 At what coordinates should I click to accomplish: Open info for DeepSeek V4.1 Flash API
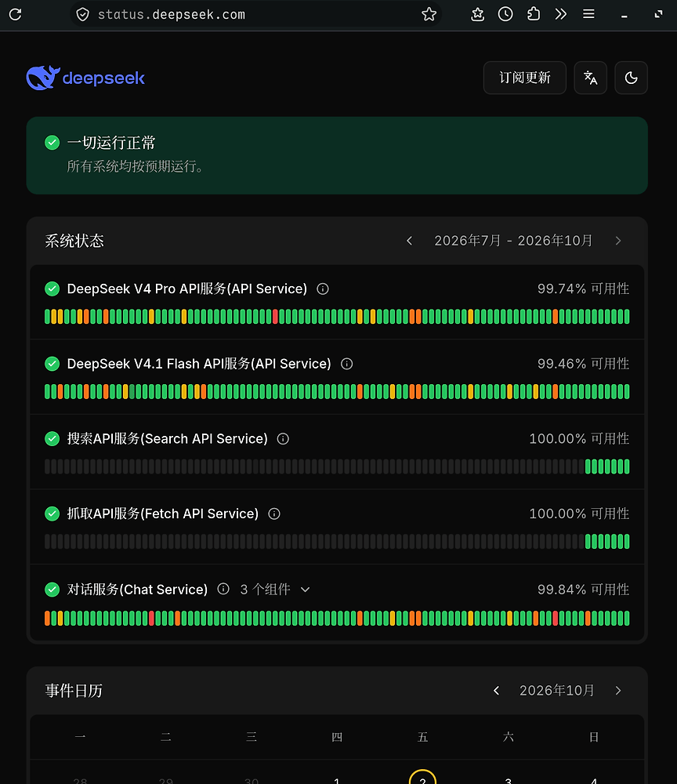tap(347, 364)
